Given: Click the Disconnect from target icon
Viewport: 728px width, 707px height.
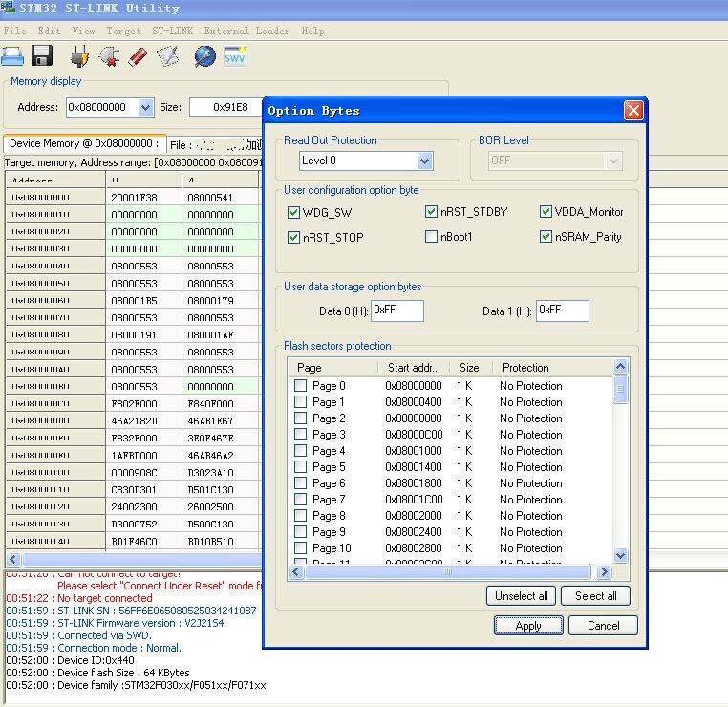Looking at the screenshot, I should coord(109,56).
